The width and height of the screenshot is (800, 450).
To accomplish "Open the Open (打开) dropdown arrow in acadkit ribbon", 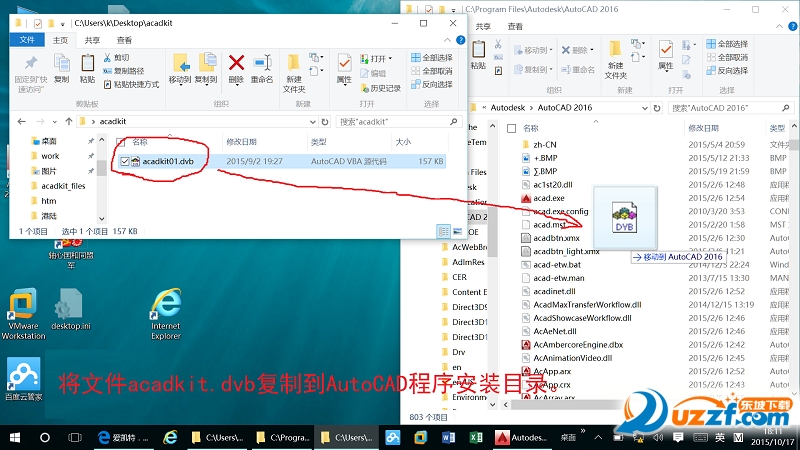I will (390, 58).
